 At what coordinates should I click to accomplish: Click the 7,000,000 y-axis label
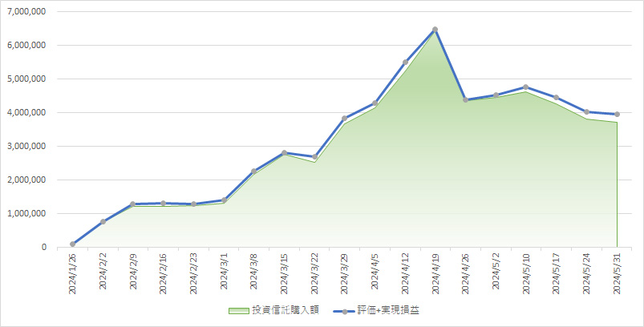click(x=26, y=11)
